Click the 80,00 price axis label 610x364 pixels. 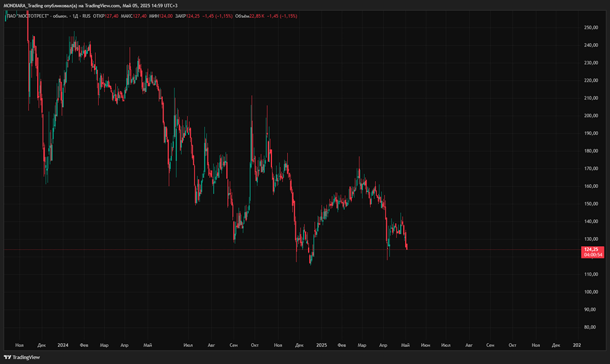pyautogui.click(x=590, y=327)
